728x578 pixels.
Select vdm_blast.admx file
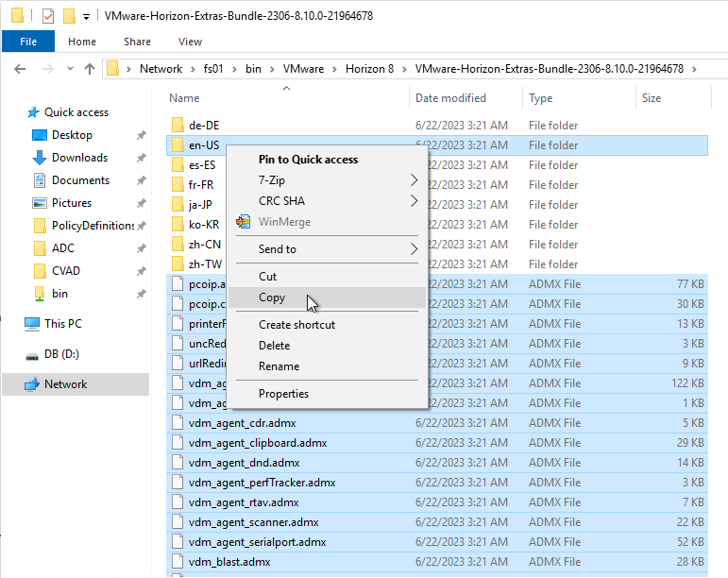(437, 562)
